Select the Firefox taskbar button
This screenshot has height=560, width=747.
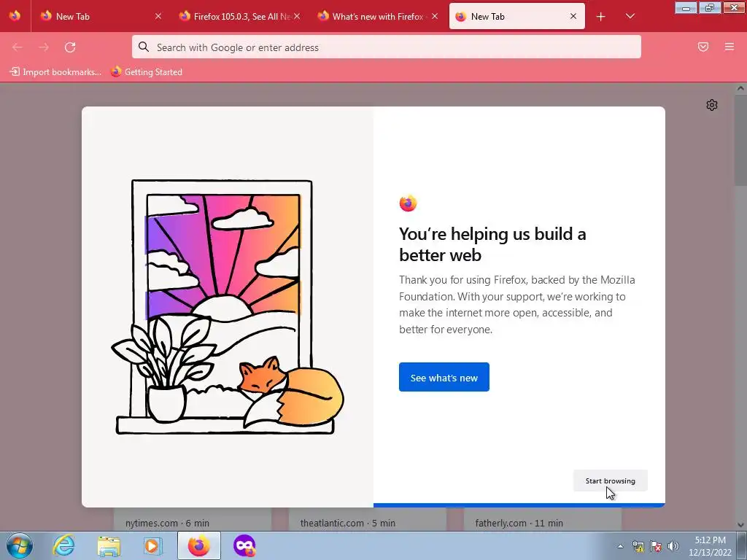(199, 545)
